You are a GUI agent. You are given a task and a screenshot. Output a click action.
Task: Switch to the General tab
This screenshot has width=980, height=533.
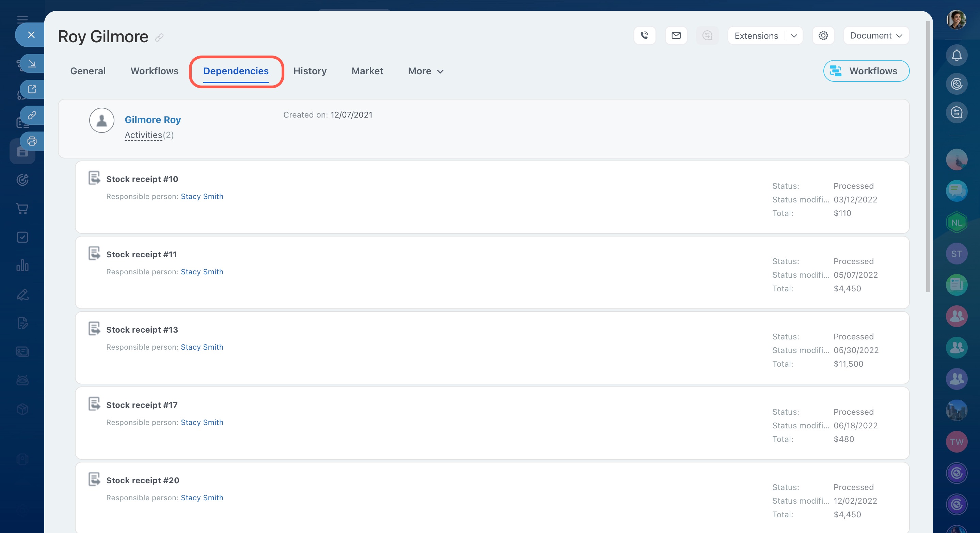tap(88, 71)
